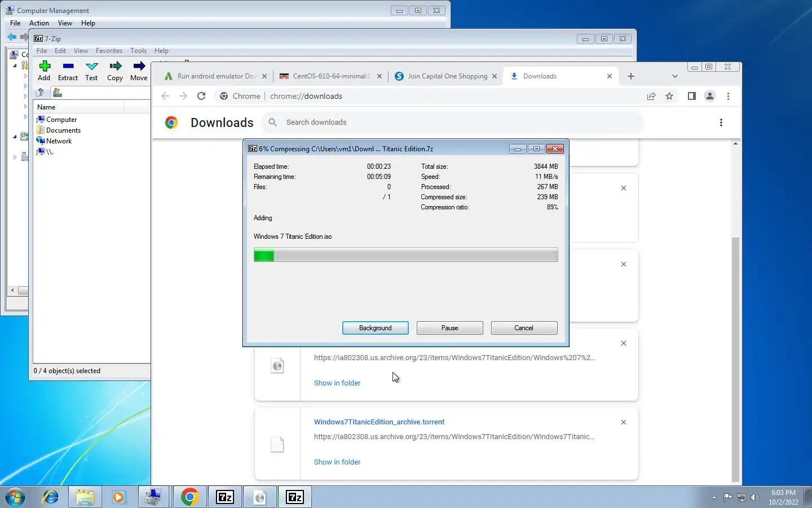The height and width of the screenshot is (508, 812).
Task: Open Windows7TitanicEdition_archive.torrent link
Action: coord(379,422)
